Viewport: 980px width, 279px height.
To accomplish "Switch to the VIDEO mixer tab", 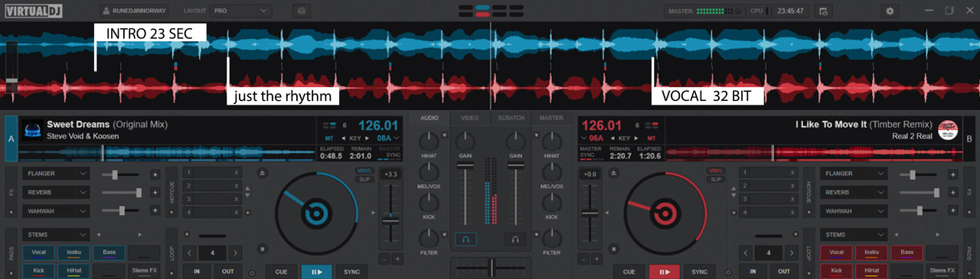I will 469,118.
